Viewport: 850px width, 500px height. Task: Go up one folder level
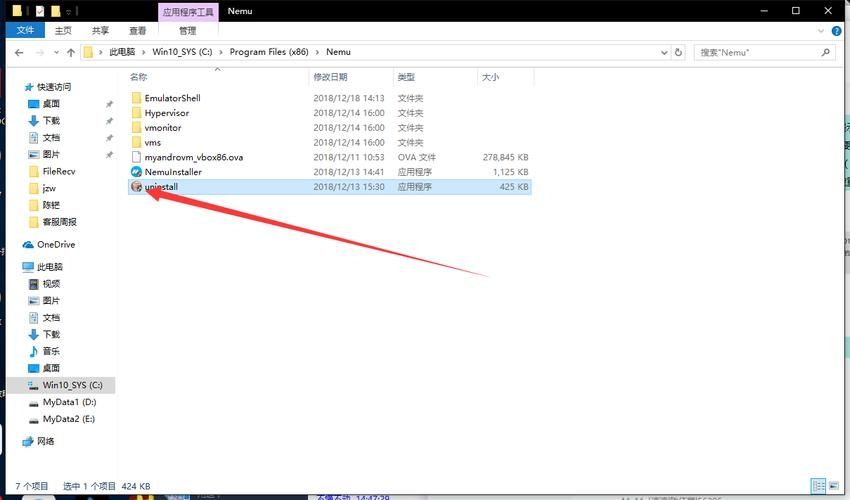pyautogui.click(x=70, y=53)
